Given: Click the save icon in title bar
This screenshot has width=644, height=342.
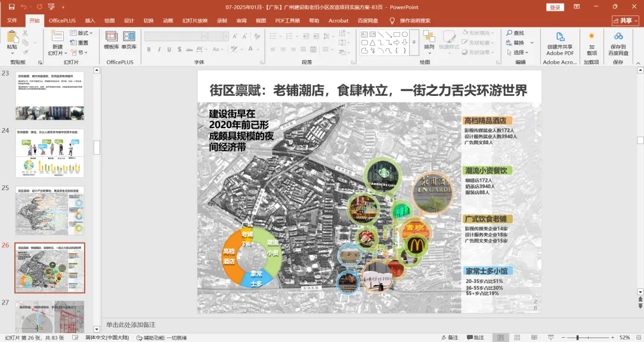Looking at the screenshot, I should [11, 7].
